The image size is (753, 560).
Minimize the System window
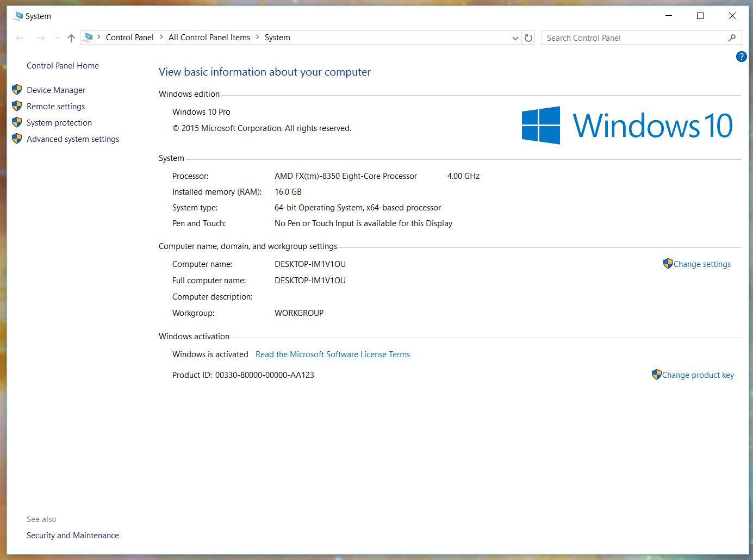[x=669, y=16]
